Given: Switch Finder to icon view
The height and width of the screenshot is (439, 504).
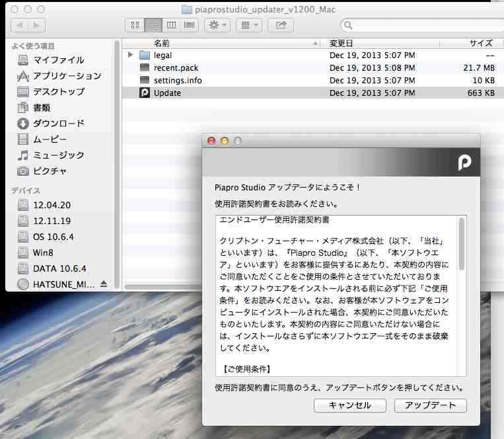Looking at the screenshot, I should click(135, 25).
